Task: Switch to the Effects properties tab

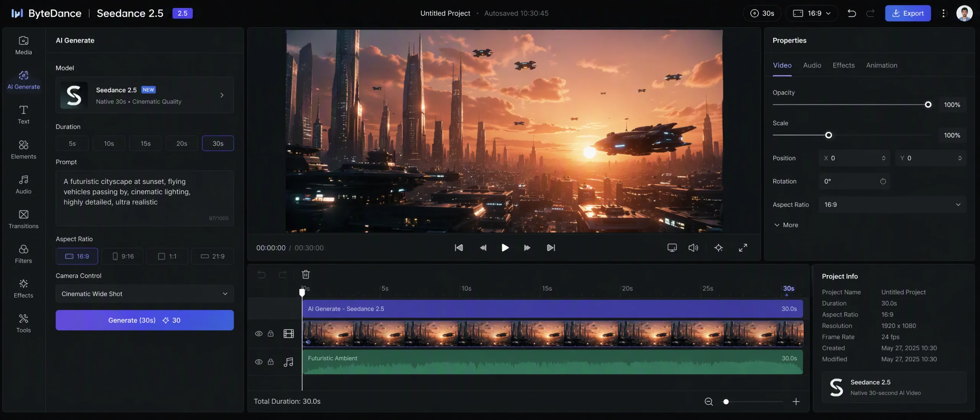Action: (x=843, y=65)
